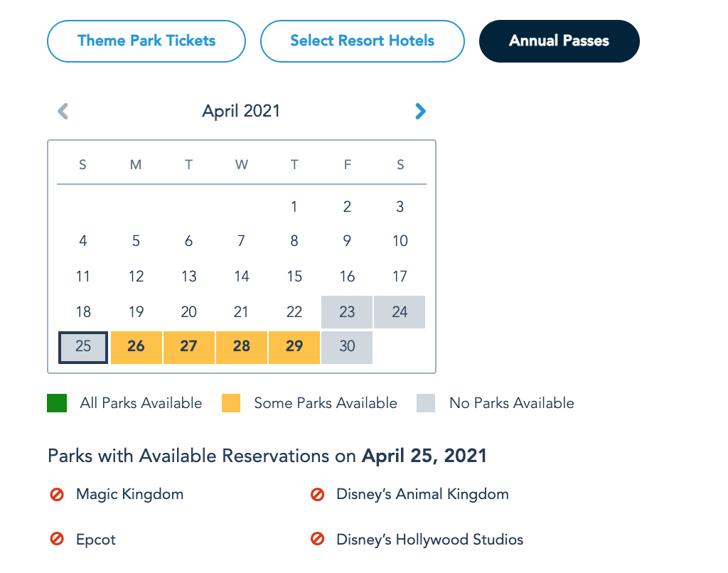Switch to Theme Park Tickets tab
728x573 pixels.
pyautogui.click(x=146, y=41)
